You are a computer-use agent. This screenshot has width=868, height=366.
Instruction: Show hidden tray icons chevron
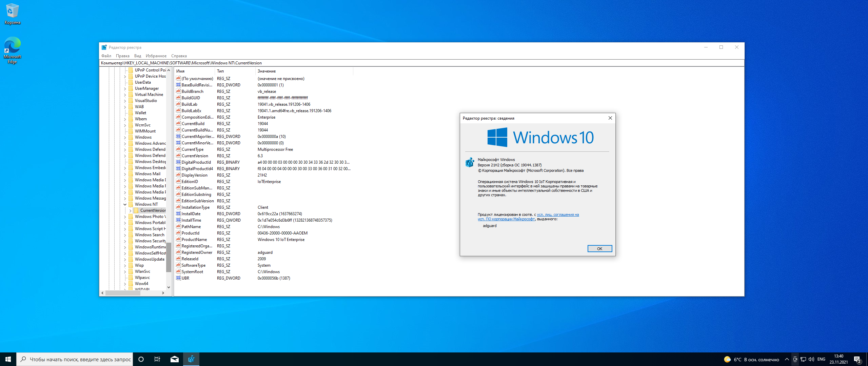point(787,360)
